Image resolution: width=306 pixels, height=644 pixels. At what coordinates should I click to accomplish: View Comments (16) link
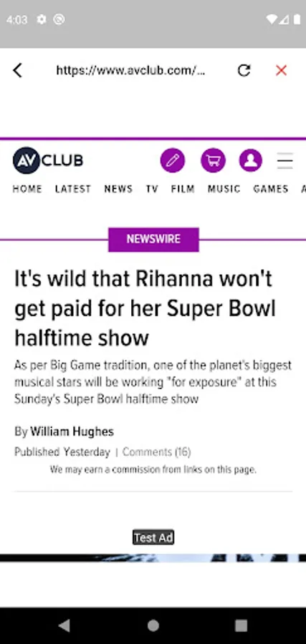coord(157,452)
